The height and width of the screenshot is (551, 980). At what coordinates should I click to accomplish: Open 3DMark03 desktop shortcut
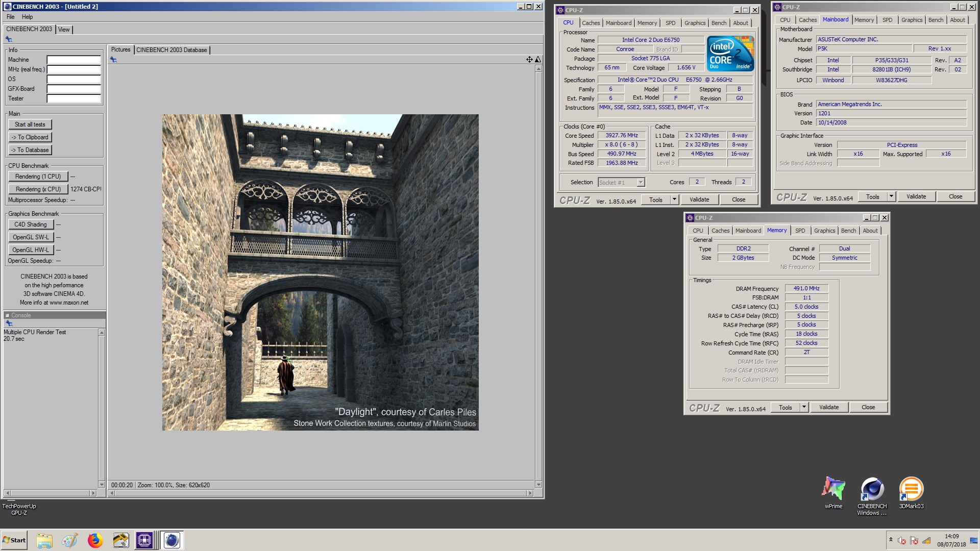coord(911,492)
